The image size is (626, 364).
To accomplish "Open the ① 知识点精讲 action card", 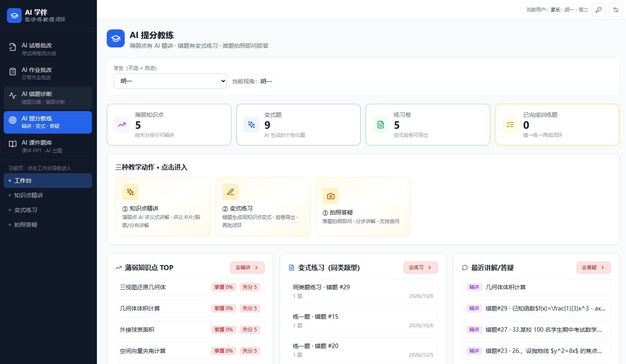I will tap(163, 207).
